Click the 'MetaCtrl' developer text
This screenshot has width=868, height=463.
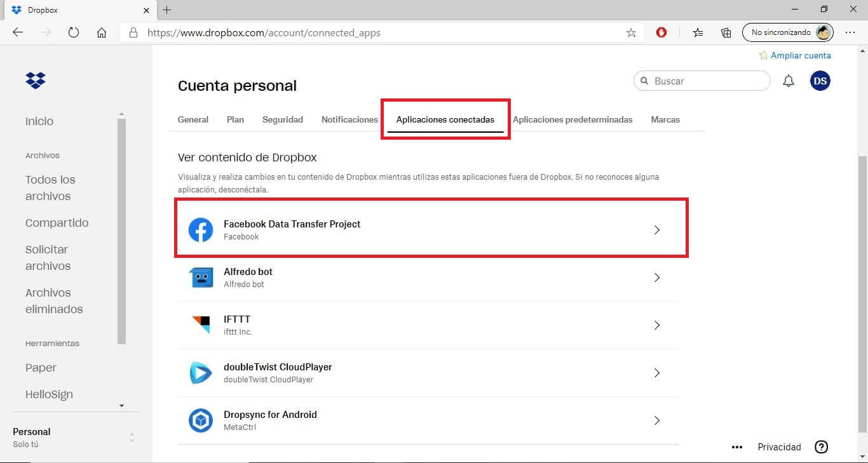tap(240, 427)
